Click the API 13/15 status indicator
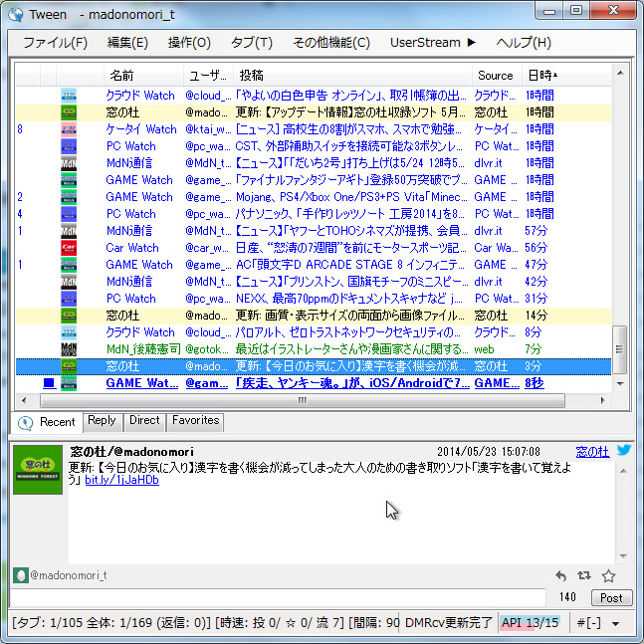 coord(530,623)
